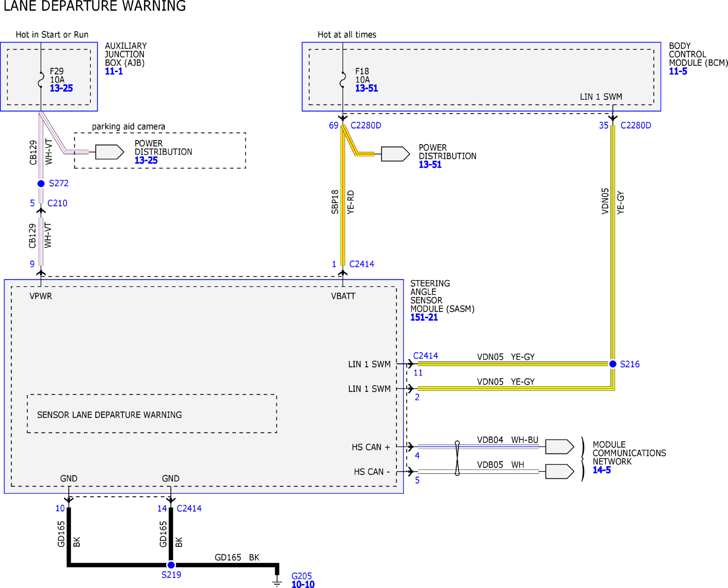Click the F29 fuse symbol
The image size is (728, 588).
[x=41, y=80]
